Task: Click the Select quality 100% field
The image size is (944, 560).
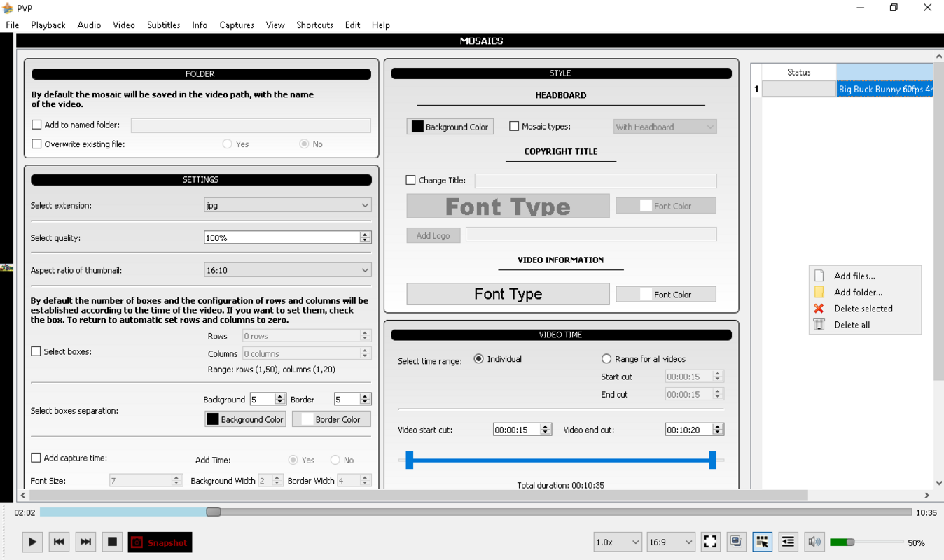Action: [x=282, y=237]
